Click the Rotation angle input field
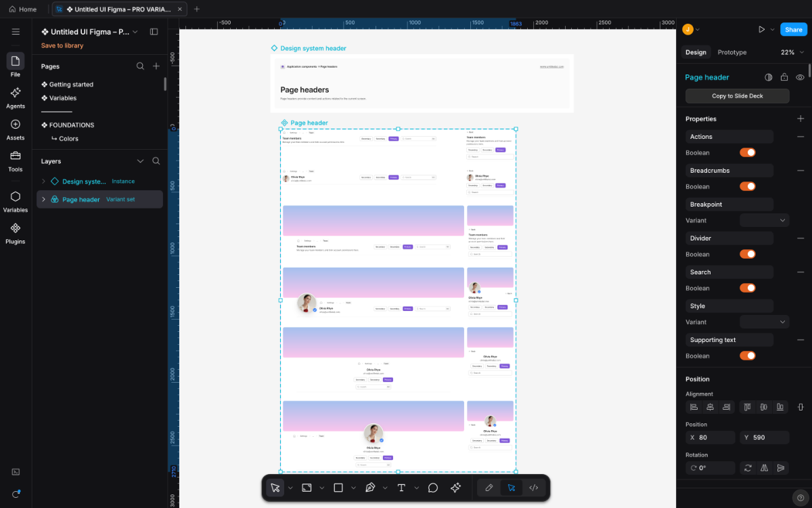The width and height of the screenshot is (812, 508). point(710,468)
